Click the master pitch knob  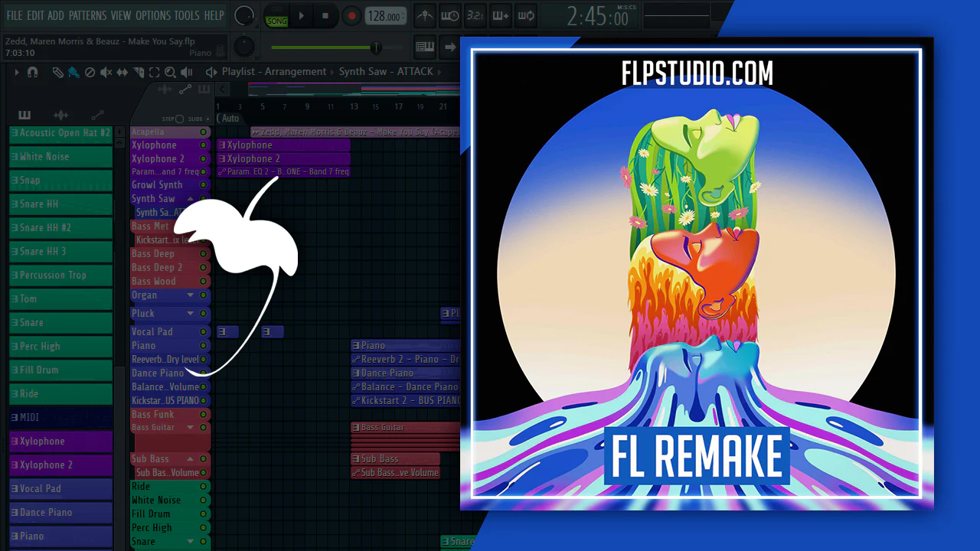[x=244, y=47]
